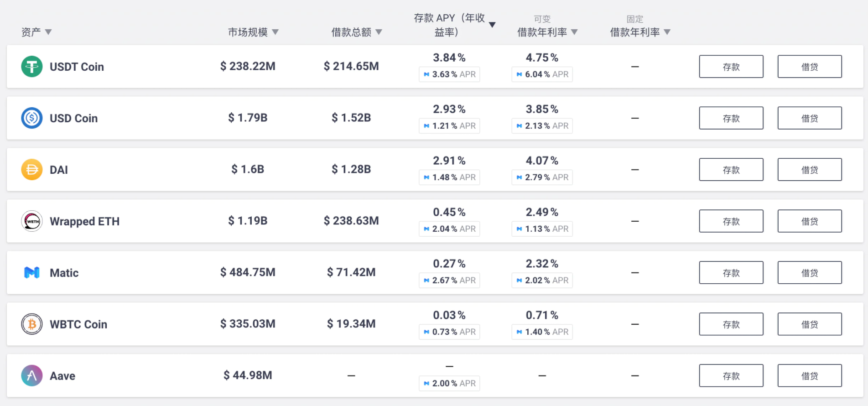Click Matic reward icon beside 2.13% APR
This screenshot has width=868, height=406.
[x=519, y=126]
